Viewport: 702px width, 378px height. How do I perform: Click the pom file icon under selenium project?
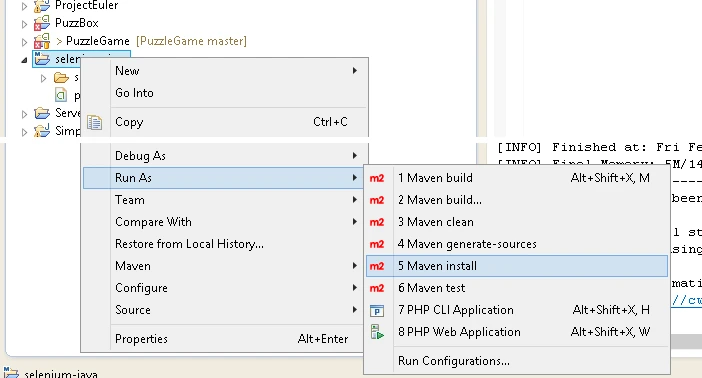pos(61,95)
